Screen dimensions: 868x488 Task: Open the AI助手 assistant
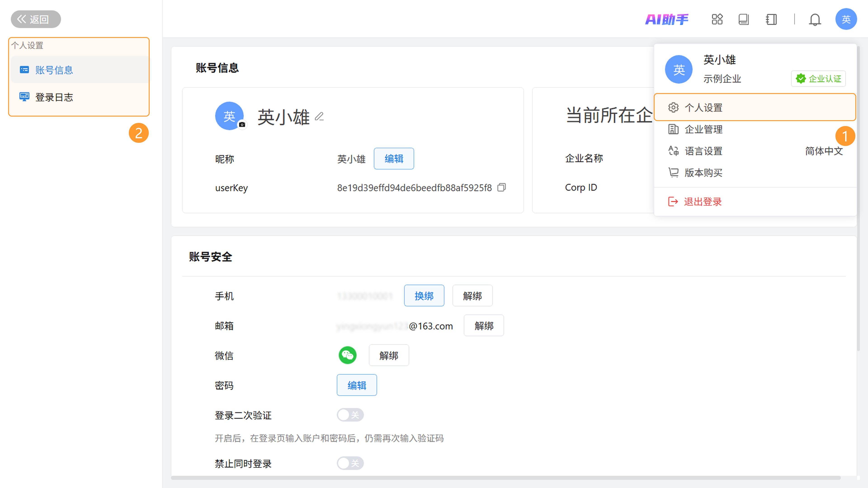point(667,19)
